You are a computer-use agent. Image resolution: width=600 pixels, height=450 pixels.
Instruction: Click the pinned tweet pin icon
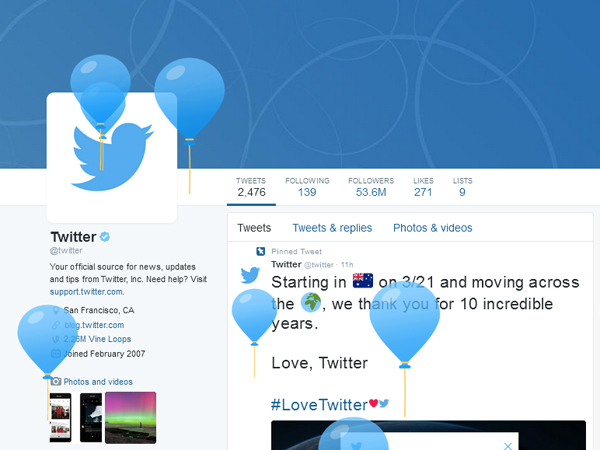(x=261, y=251)
